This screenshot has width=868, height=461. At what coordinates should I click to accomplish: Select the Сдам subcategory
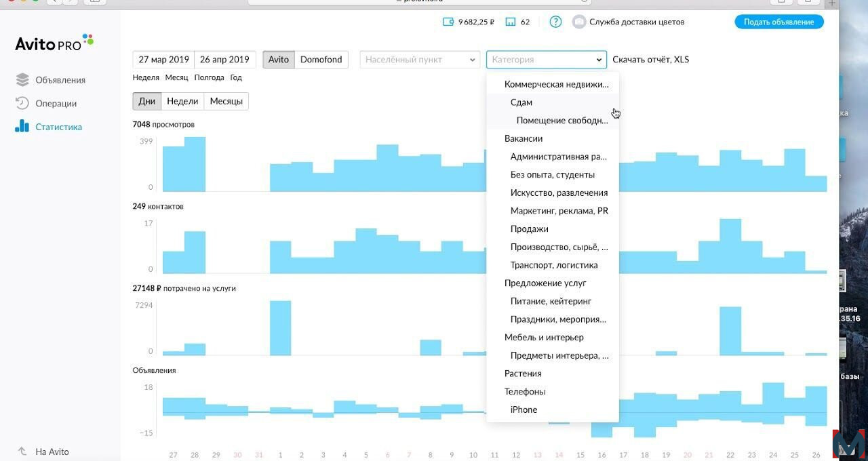(553, 102)
